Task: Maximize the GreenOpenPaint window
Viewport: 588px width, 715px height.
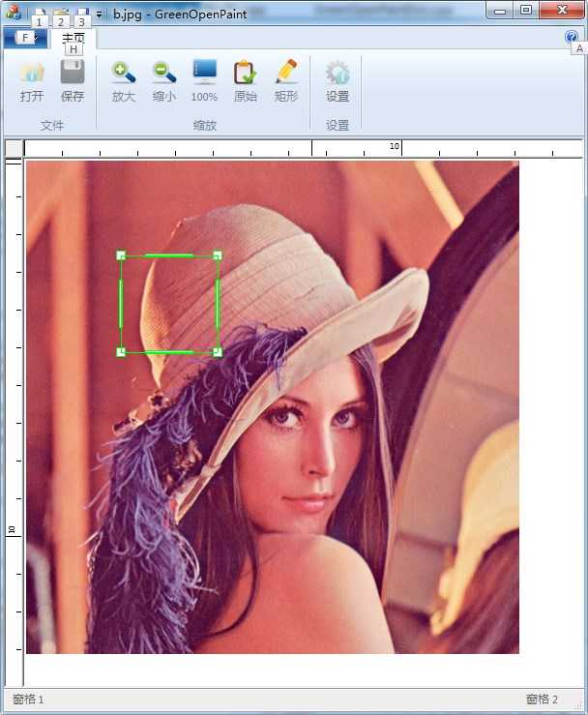Action: (x=525, y=10)
